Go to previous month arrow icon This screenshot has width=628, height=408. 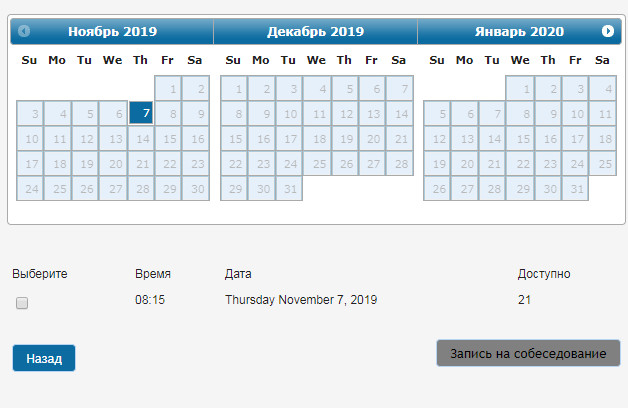click(x=24, y=31)
